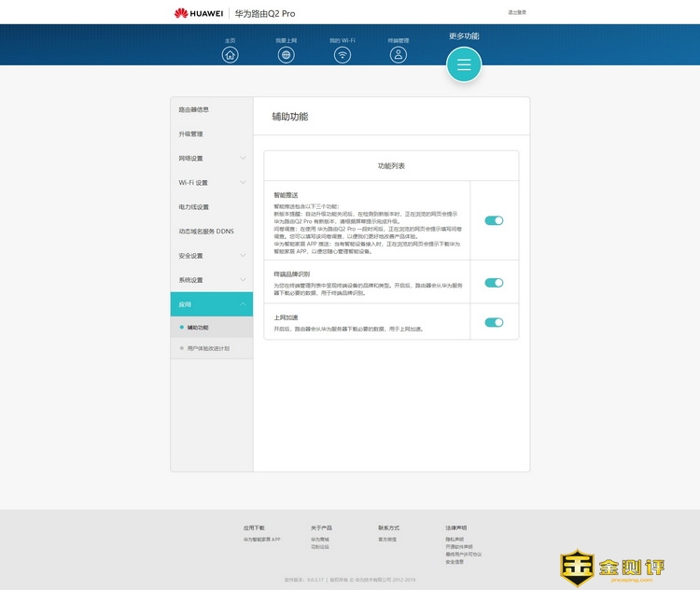Open 更多功能 hamburger menu icon
Viewport: 700px width, 590px height.
(464, 64)
